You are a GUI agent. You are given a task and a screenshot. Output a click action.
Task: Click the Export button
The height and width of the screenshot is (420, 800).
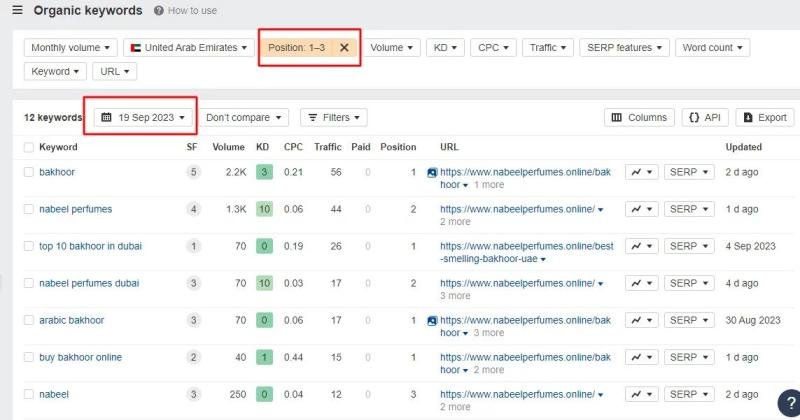point(764,117)
